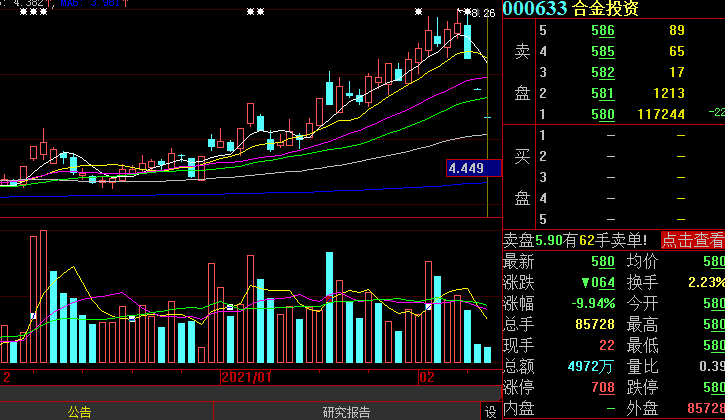Click the MA6: 3.981 indicator label
This screenshot has width=725, height=420.
point(94,3)
